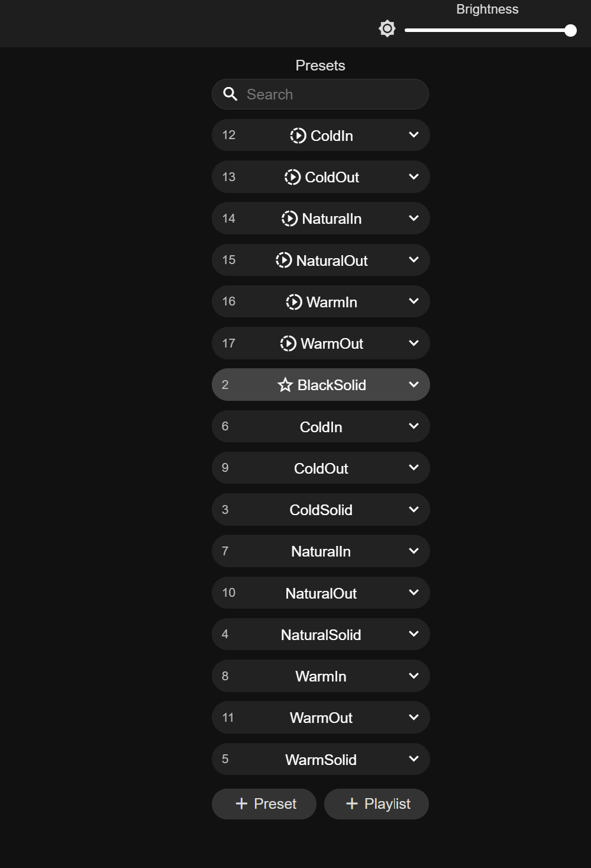Click the playlist icon on NaturalIn preset 14
Screen dimensions: 591x868
click(x=289, y=218)
